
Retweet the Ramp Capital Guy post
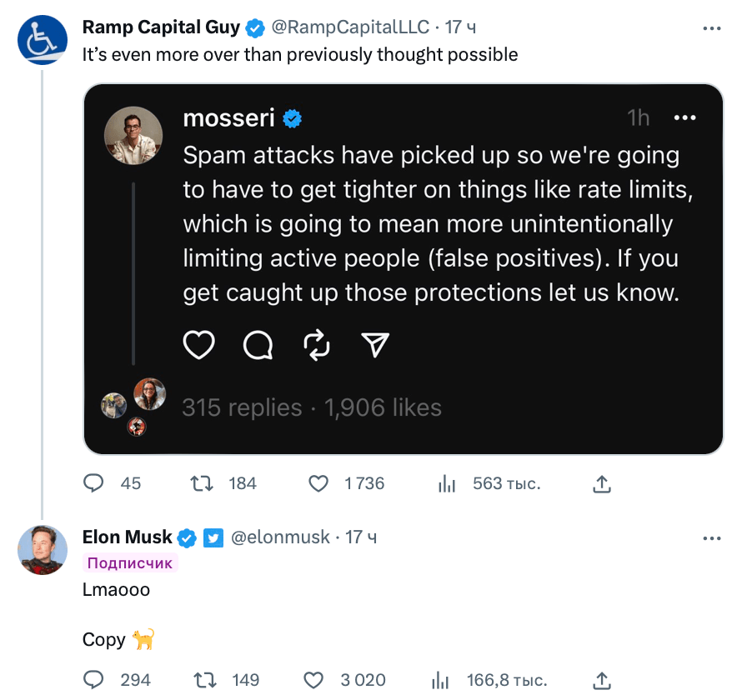[x=202, y=483]
